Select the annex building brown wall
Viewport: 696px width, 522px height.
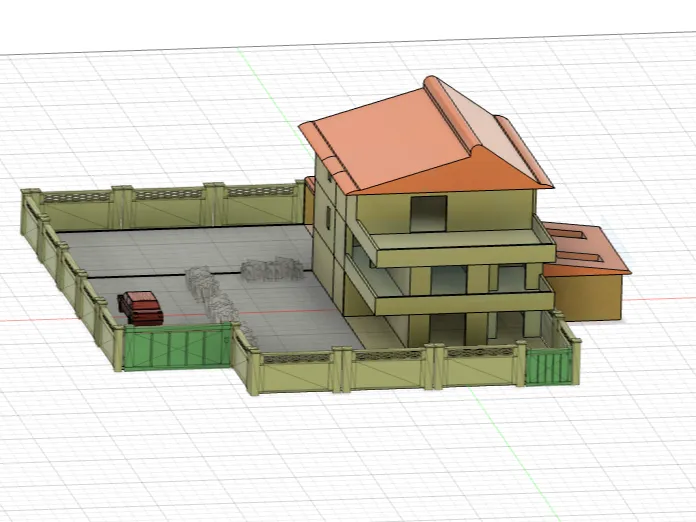tap(588, 296)
